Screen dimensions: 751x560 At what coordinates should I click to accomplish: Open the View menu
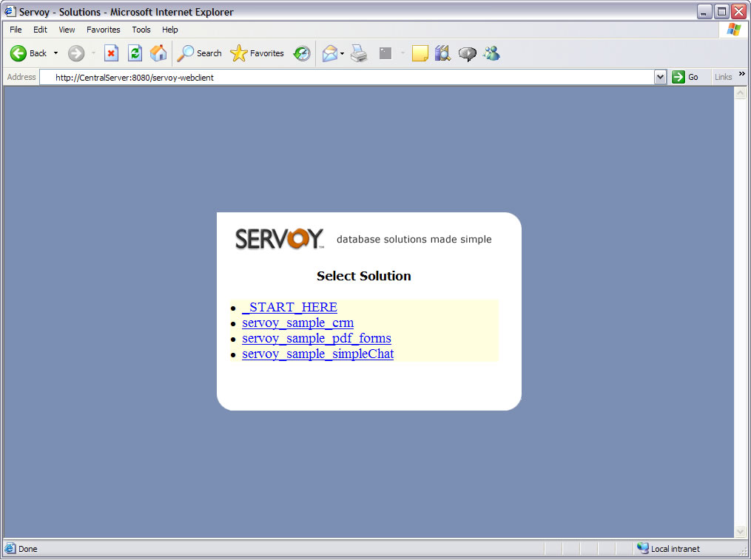coord(67,30)
